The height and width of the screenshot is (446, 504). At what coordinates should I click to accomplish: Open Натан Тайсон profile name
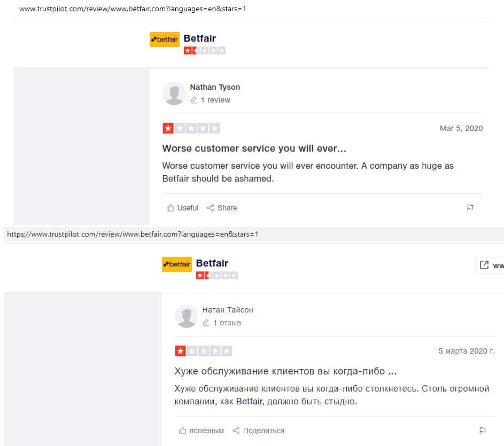(228, 310)
